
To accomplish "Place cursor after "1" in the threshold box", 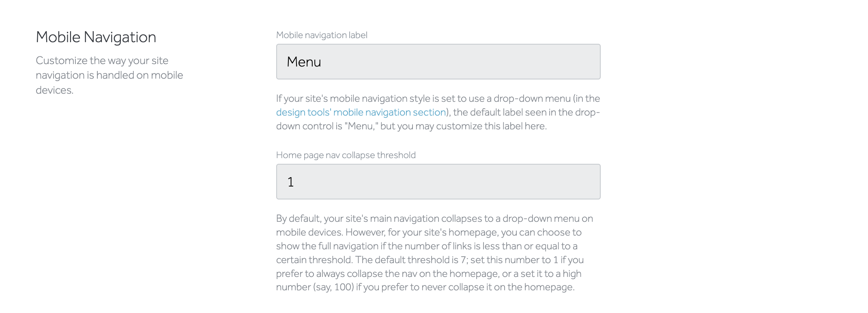I will (x=297, y=182).
